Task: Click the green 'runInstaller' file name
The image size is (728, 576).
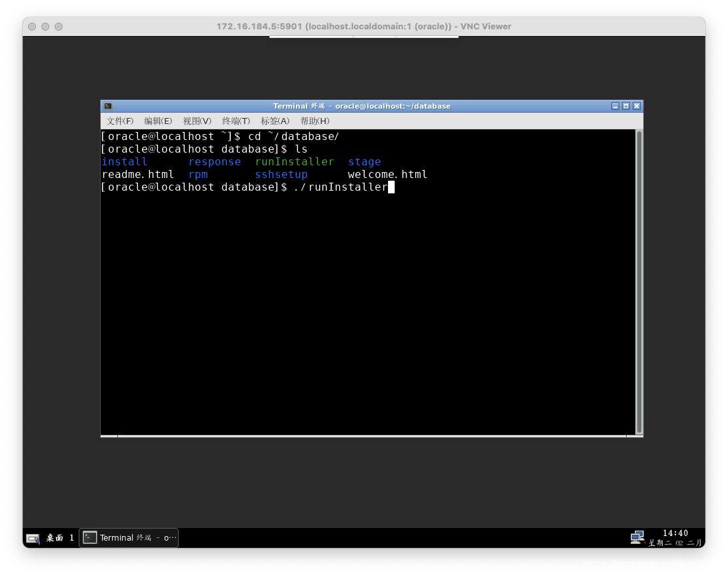Action: [x=295, y=162]
